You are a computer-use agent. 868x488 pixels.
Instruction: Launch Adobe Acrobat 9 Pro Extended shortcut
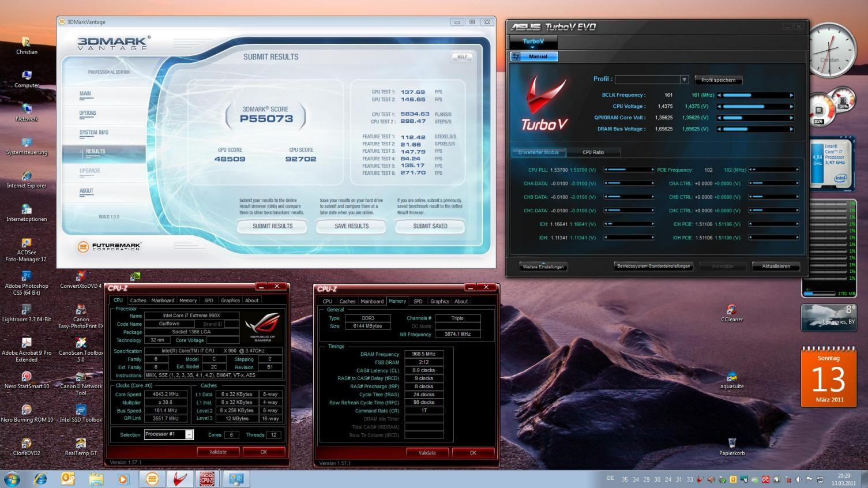[27, 350]
